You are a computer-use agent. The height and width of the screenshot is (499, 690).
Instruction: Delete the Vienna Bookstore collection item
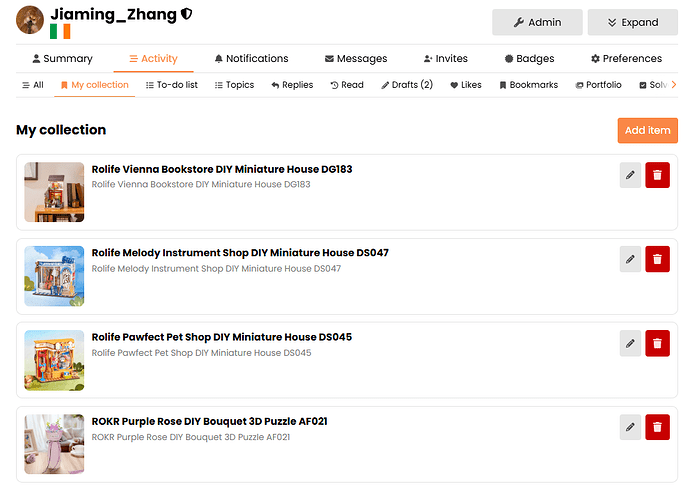pyautogui.click(x=657, y=175)
